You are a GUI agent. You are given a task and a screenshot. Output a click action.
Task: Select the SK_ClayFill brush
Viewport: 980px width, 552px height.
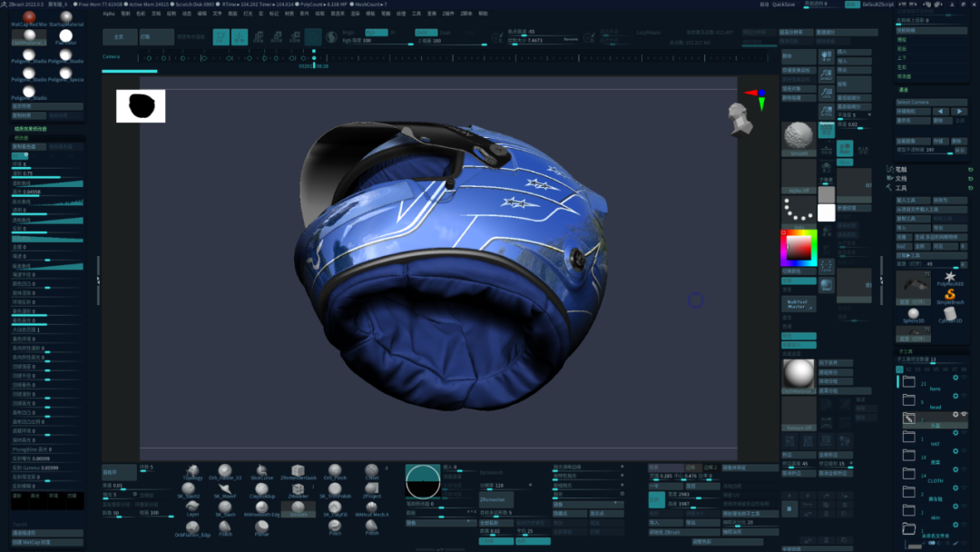coord(335,508)
